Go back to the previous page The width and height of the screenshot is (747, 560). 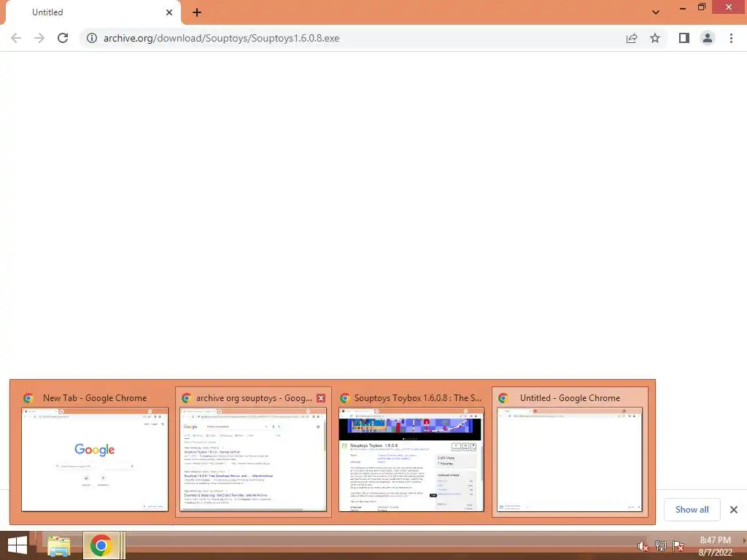pyautogui.click(x=16, y=38)
